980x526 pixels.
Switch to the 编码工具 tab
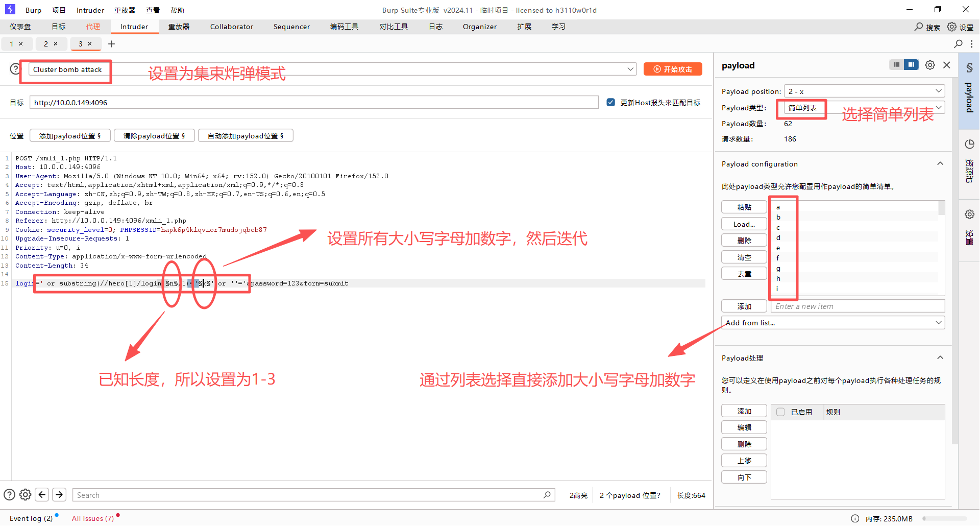[x=344, y=27]
